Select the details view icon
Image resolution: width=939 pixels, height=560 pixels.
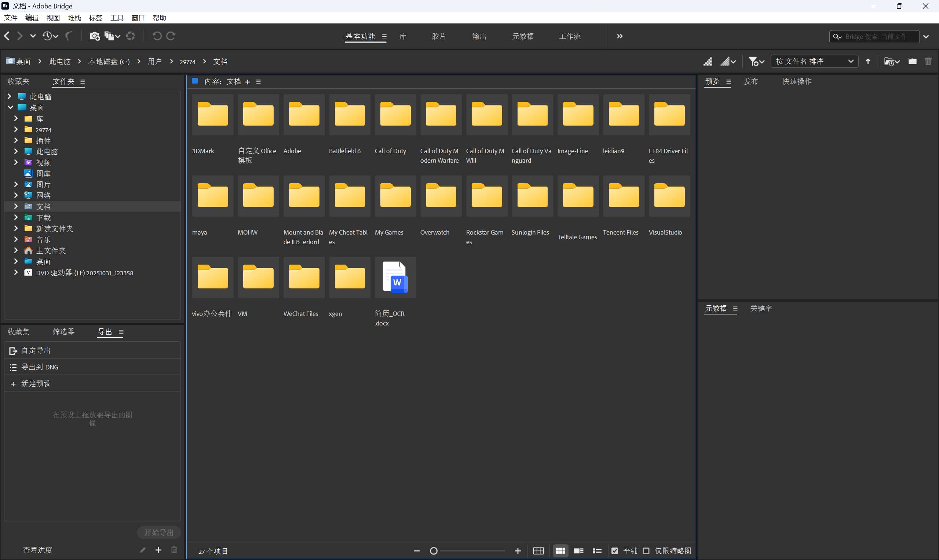[x=578, y=551]
